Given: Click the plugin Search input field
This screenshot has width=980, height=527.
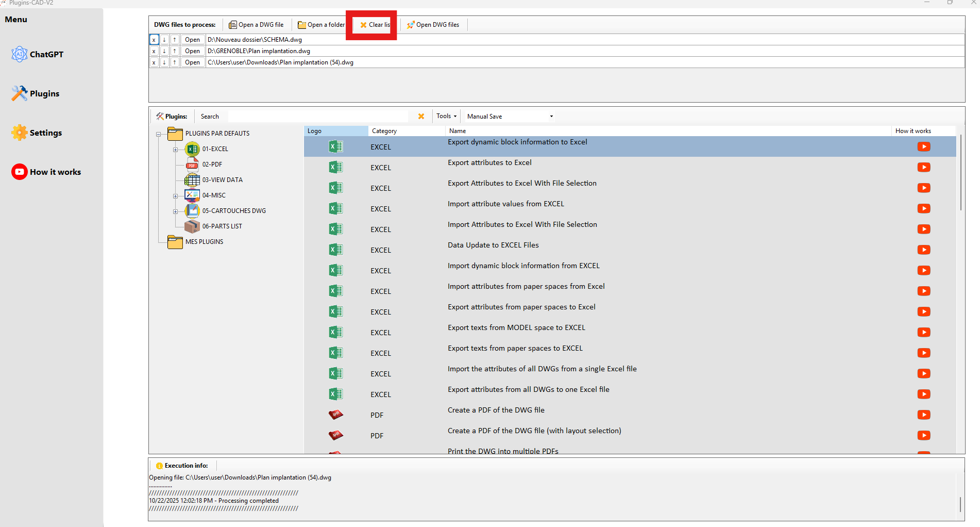Looking at the screenshot, I should click(317, 117).
